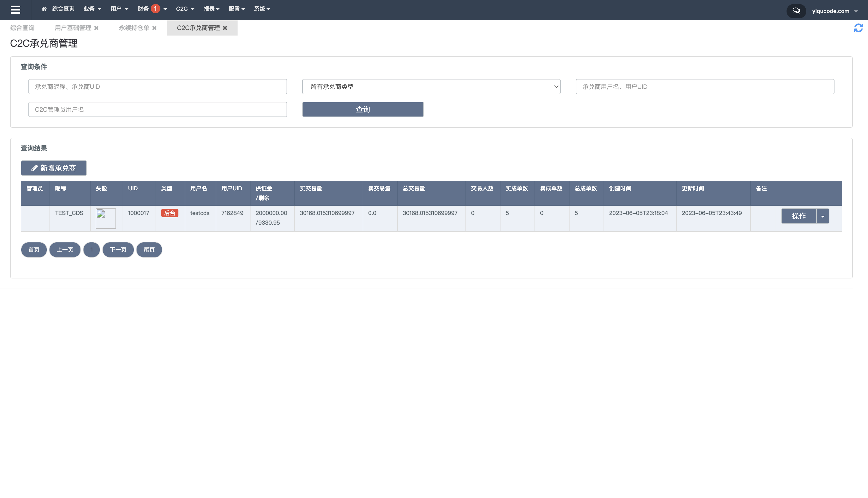The height and width of the screenshot is (498, 868).
Task: Open the hamburger sidebar menu
Action: pyautogui.click(x=15, y=10)
